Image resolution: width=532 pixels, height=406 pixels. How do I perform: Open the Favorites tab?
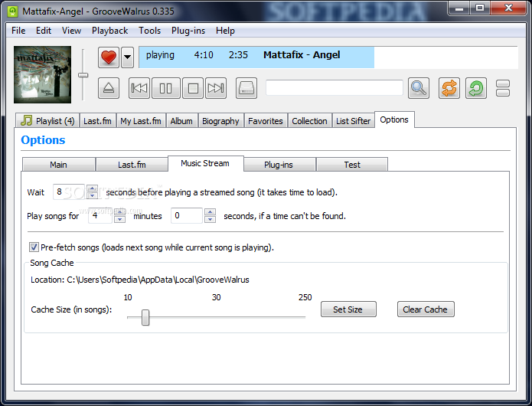coord(266,121)
